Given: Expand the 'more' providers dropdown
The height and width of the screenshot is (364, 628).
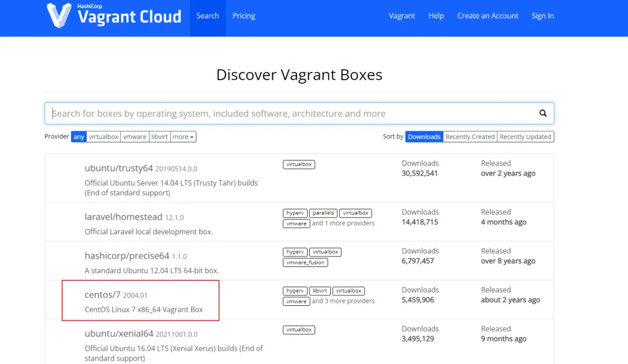Looking at the screenshot, I should click(x=183, y=137).
